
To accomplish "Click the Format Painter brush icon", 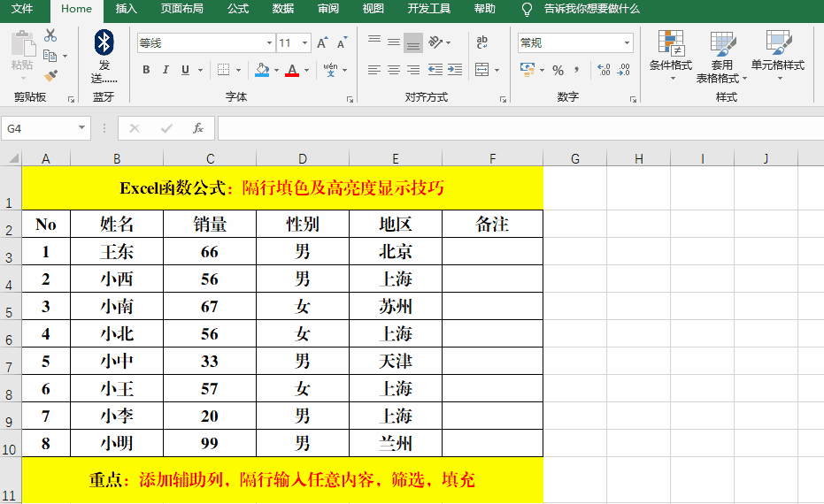I will (x=50, y=76).
